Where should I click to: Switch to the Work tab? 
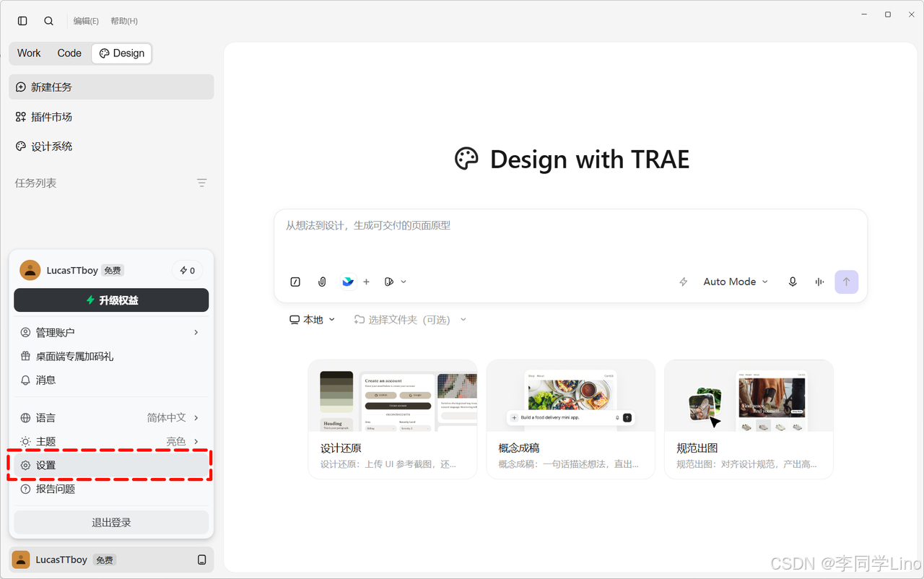point(29,53)
